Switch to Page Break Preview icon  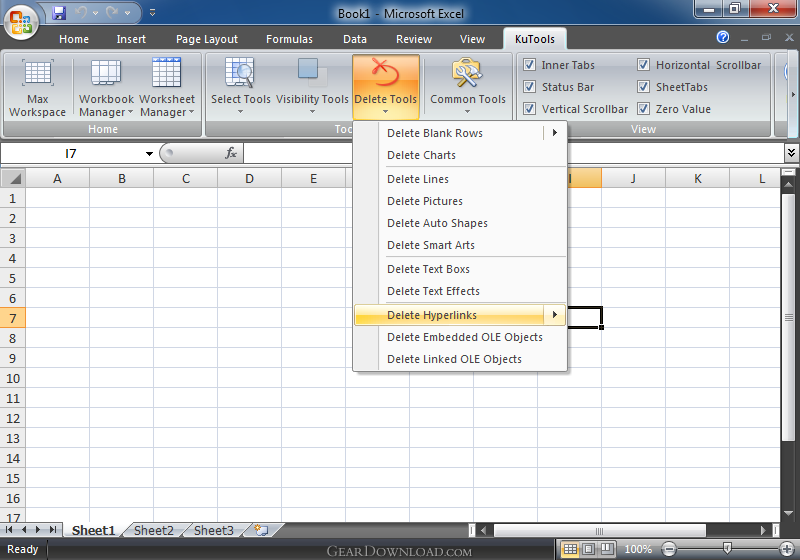point(607,549)
